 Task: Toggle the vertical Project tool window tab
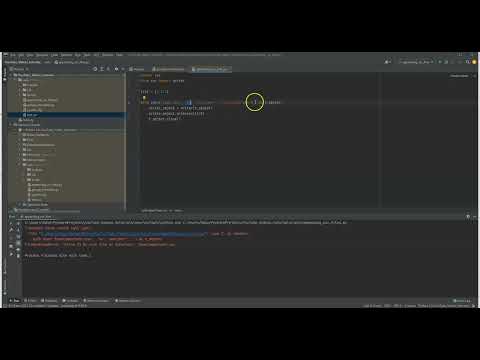click(5, 75)
